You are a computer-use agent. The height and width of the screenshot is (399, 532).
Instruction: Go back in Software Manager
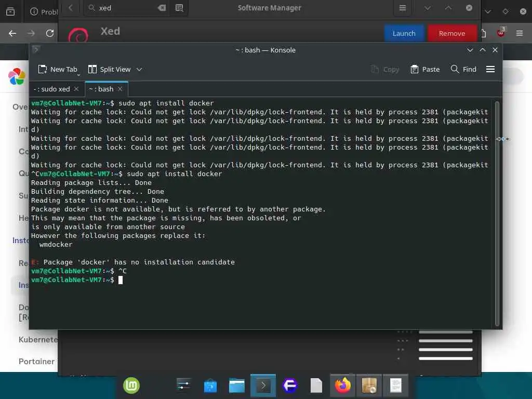(71, 8)
